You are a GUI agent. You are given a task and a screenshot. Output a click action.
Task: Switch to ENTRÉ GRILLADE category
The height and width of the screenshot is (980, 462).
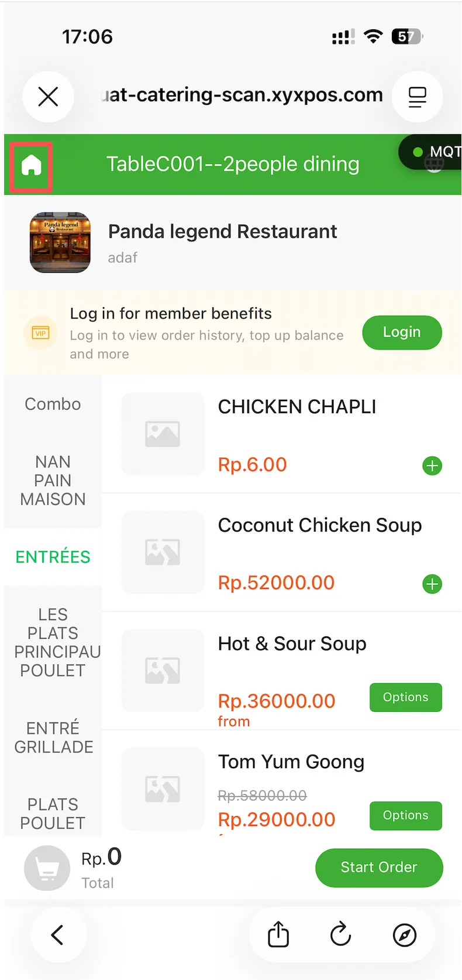53,738
